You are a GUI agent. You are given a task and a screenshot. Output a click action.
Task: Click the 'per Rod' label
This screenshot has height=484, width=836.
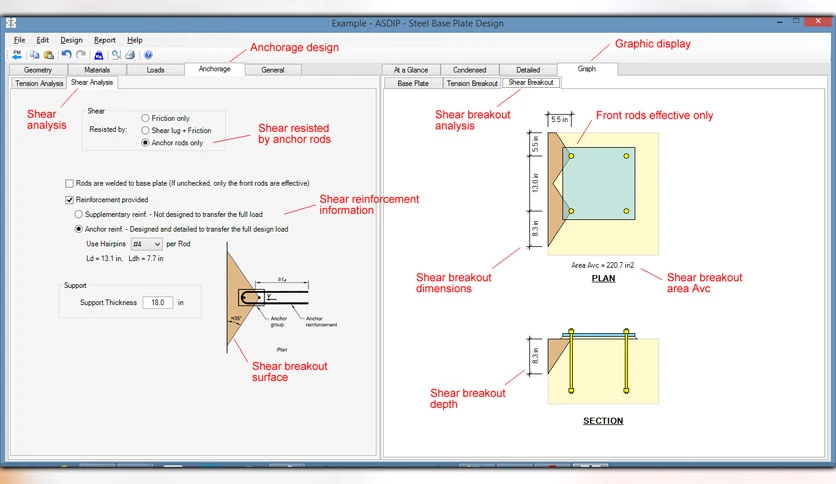178,244
